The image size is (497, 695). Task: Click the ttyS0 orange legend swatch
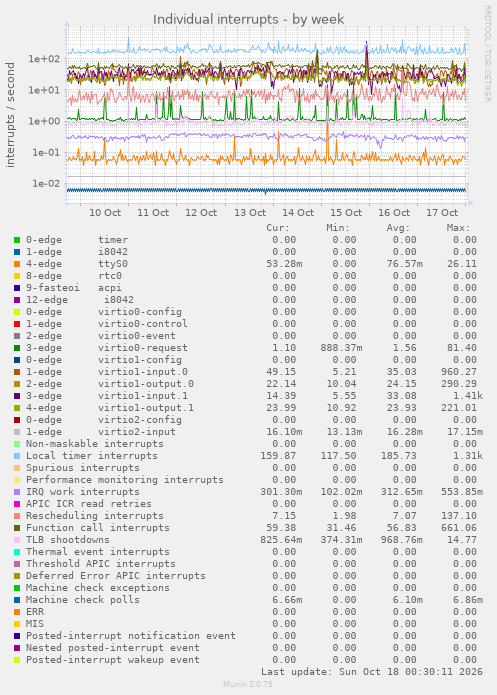[17, 264]
